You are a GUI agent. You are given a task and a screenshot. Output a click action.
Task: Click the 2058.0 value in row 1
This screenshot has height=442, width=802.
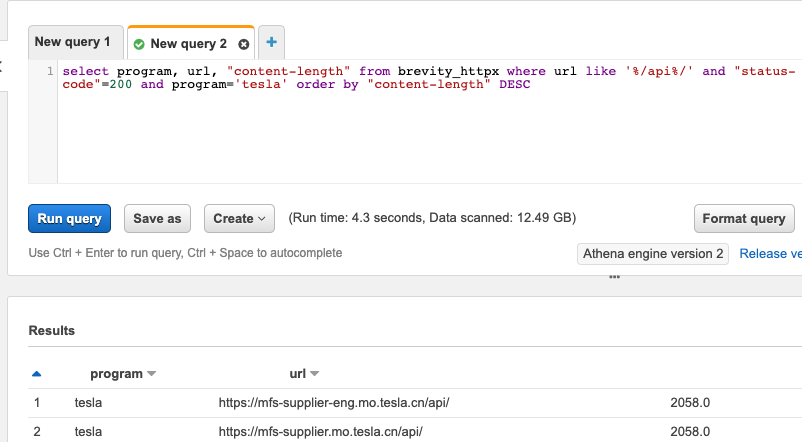689,403
